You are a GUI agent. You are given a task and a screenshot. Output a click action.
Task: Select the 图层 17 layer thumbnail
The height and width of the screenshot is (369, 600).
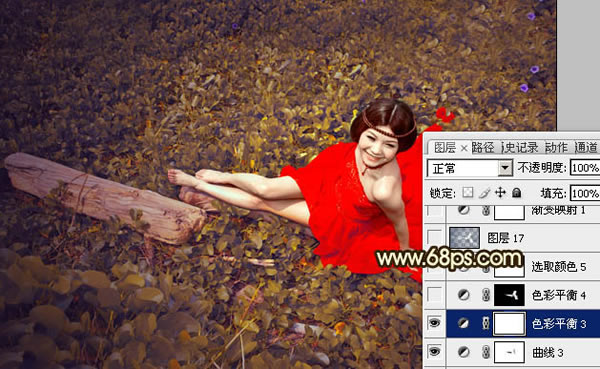(x=465, y=238)
